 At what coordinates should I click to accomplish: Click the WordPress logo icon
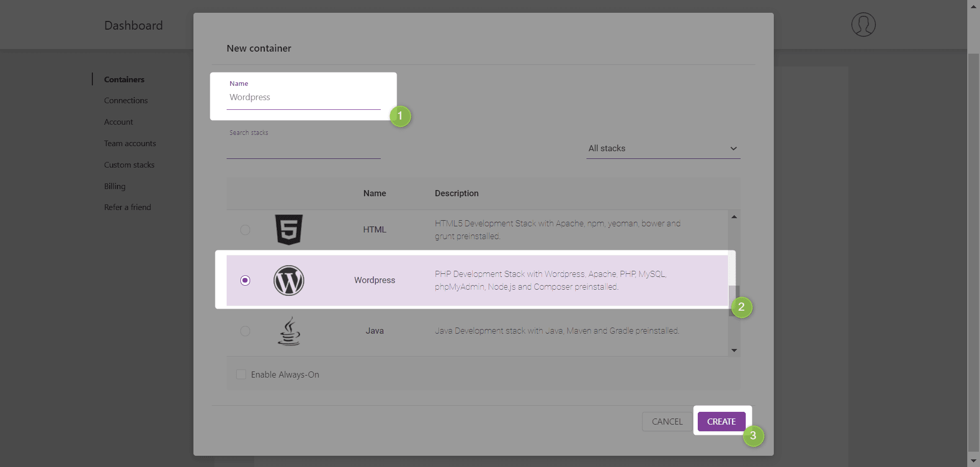point(289,281)
